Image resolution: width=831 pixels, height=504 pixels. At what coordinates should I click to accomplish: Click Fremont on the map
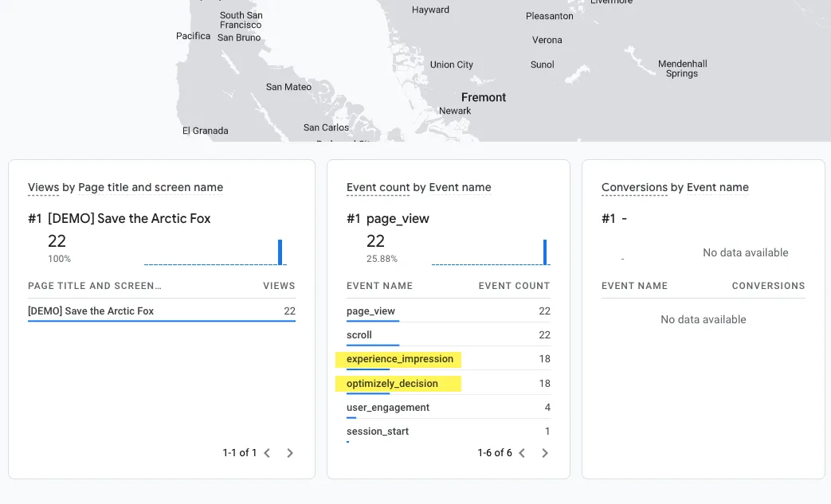click(x=484, y=97)
